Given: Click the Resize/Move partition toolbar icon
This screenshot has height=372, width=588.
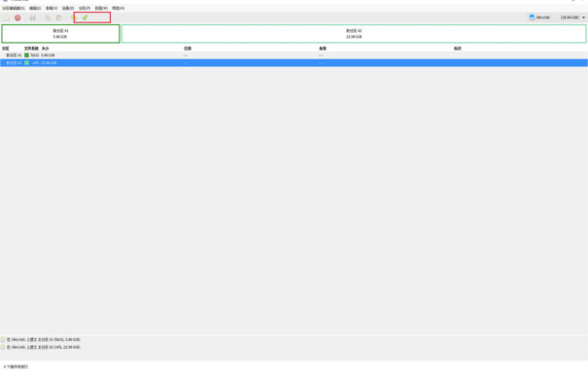Looking at the screenshot, I should [33, 17].
